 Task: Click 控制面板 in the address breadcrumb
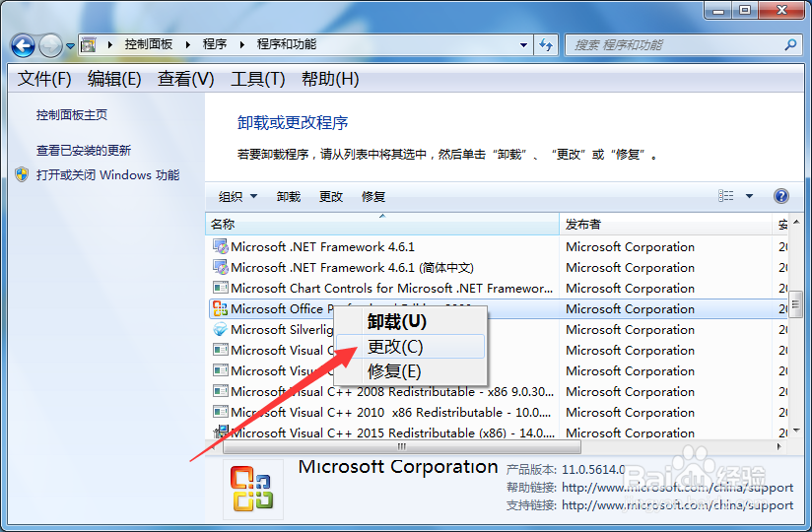pos(149,44)
